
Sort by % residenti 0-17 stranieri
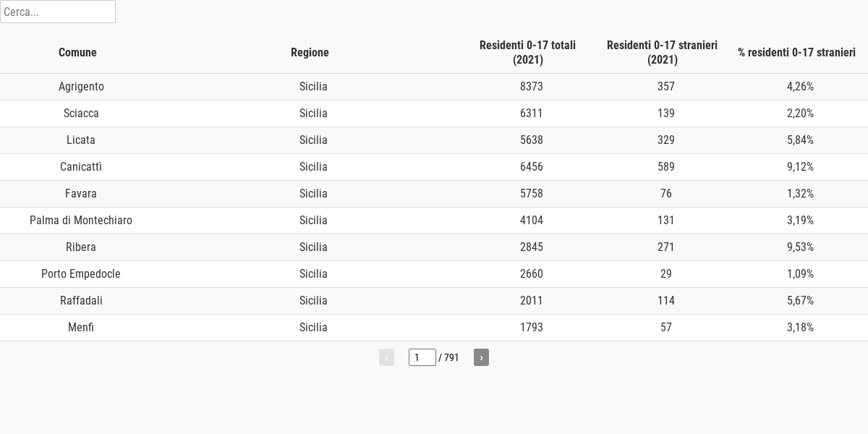[796, 52]
